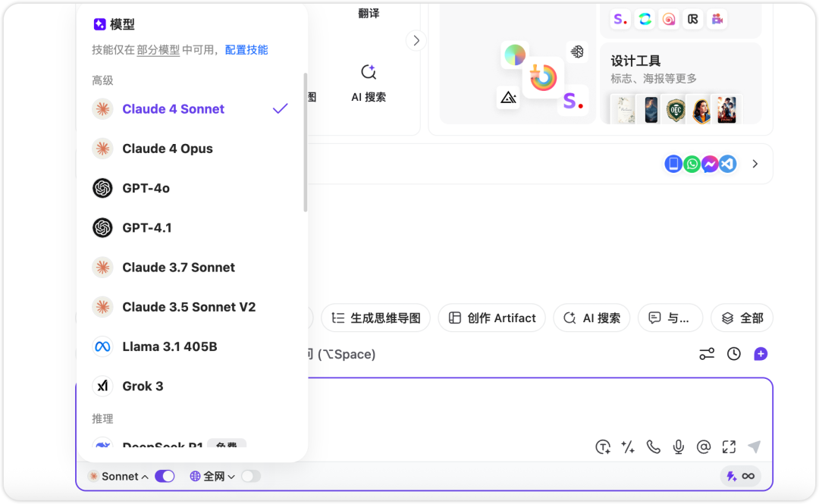Open the 配置技能 link

pos(246,49)
